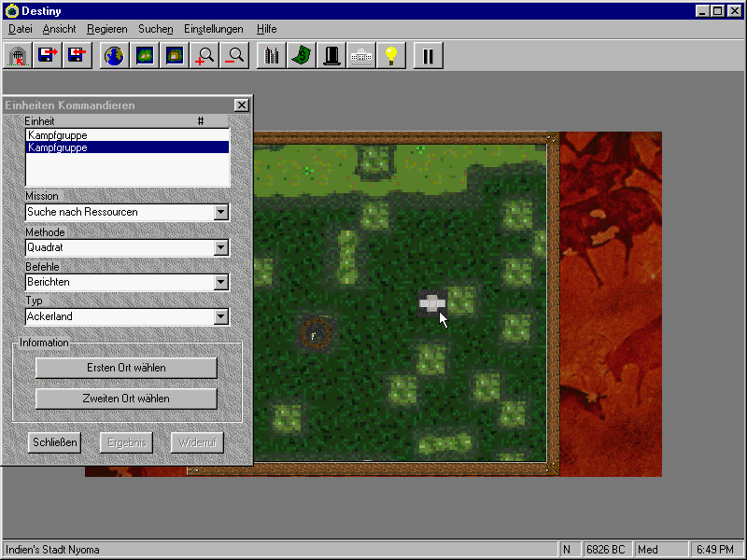Image resolution: width=747 pixels, height=560 pixels.
Task: Open the Suchen menu
Action: pos(156,29)
